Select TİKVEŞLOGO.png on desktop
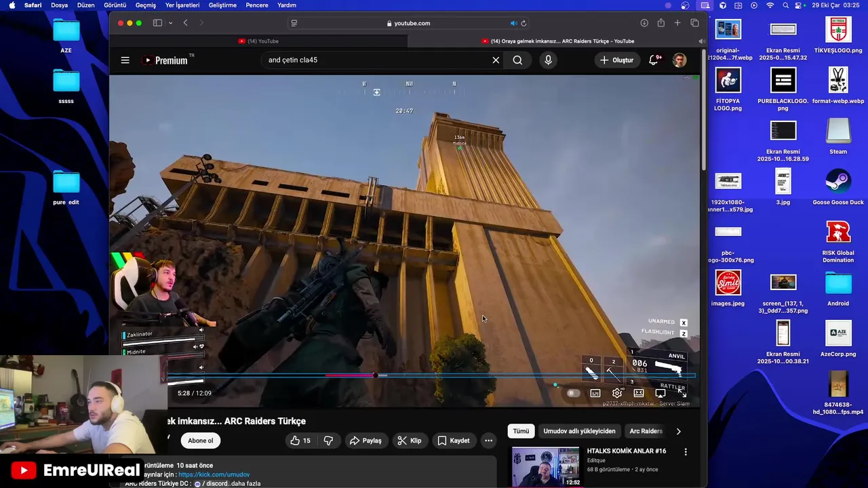 tap(838, 35)
